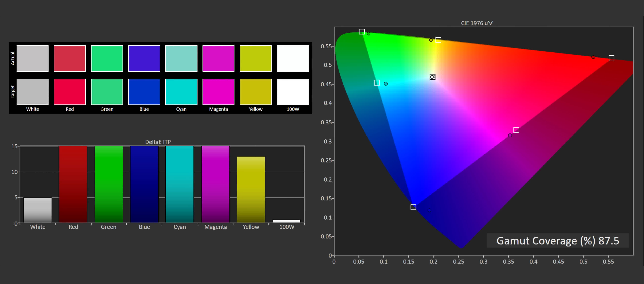Click the Actual Red color swatch
The height and width of the screenshot is (284, 644).
[70, 58]
